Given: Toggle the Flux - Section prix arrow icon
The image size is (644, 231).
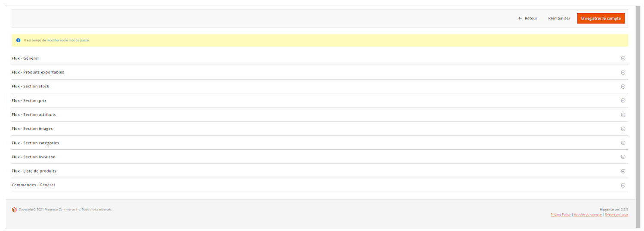Looking at the screenshot, I should click(x=622, y=101).
